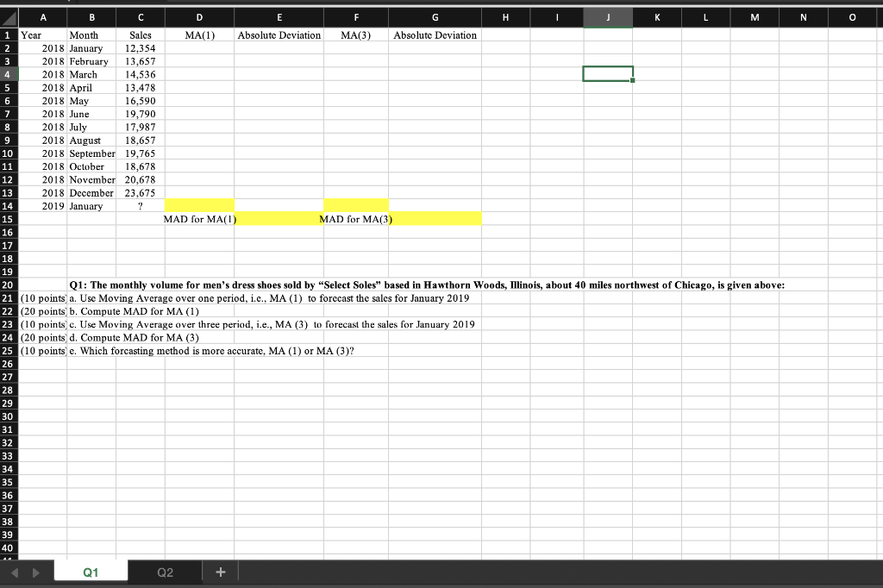Screen dimensions: 883x588
Task: Click the select-all corner triangle
Action: point(9,17)
